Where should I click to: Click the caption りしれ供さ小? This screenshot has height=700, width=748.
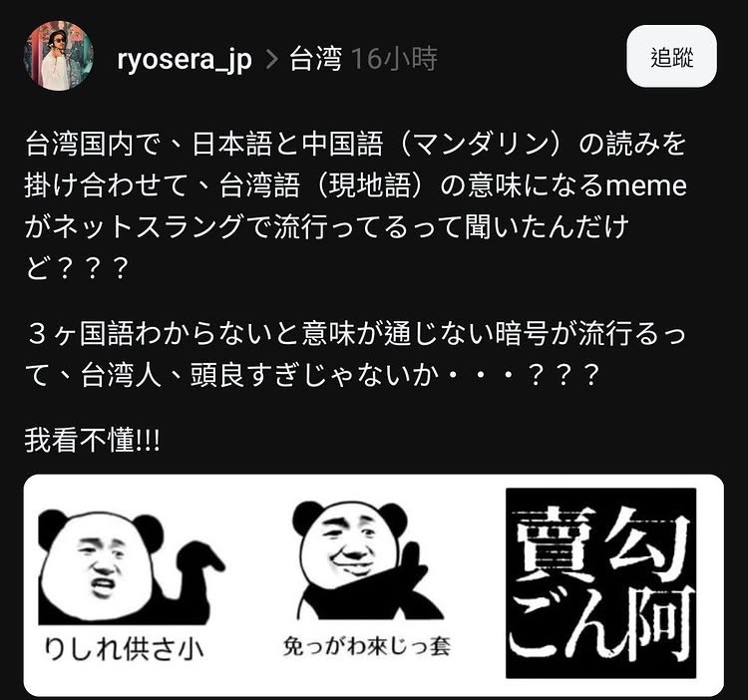124,649
